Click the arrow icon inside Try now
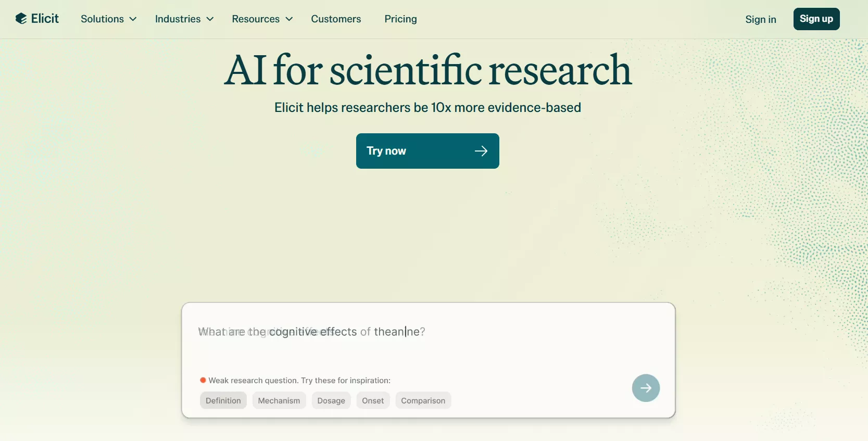Image resolution: width=868 pixels, height=441 pixels. [x=481, y=151]
